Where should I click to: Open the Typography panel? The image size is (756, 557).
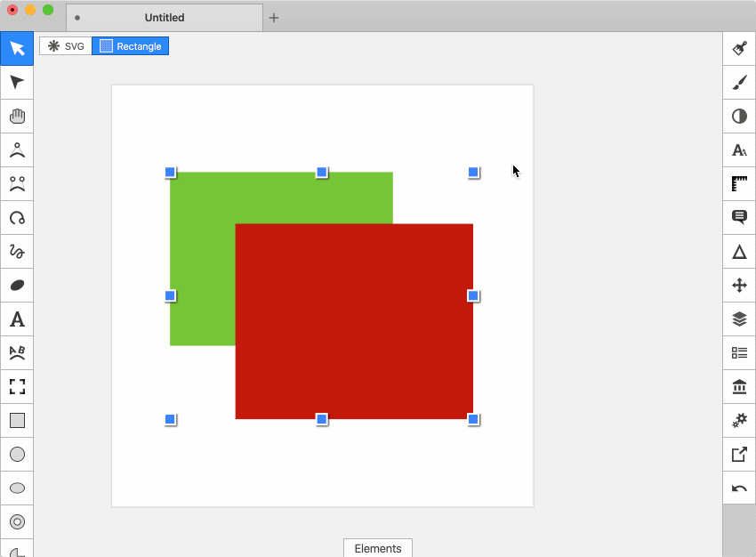[x=739, y=149]
